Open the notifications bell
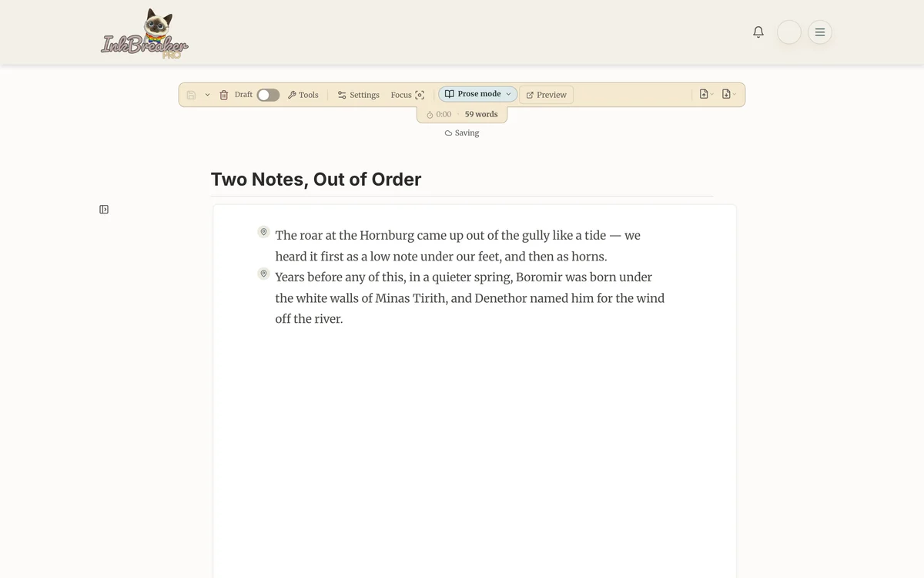The image size is (924, 578). tap(758, 32)
